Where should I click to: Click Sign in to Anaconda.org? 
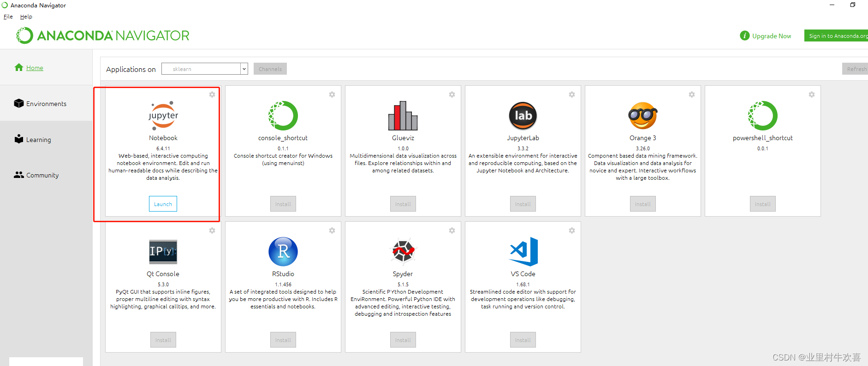coord(836,35)
